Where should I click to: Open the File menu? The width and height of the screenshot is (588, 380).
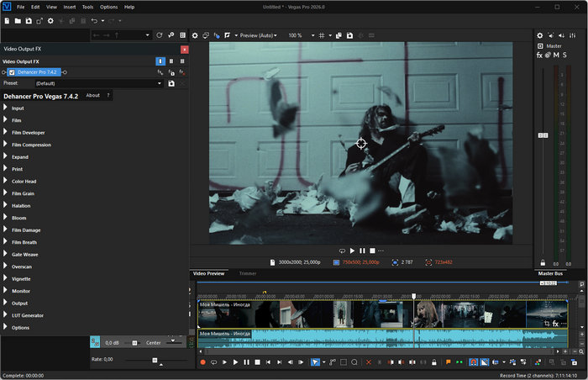(x=21, y=7)
